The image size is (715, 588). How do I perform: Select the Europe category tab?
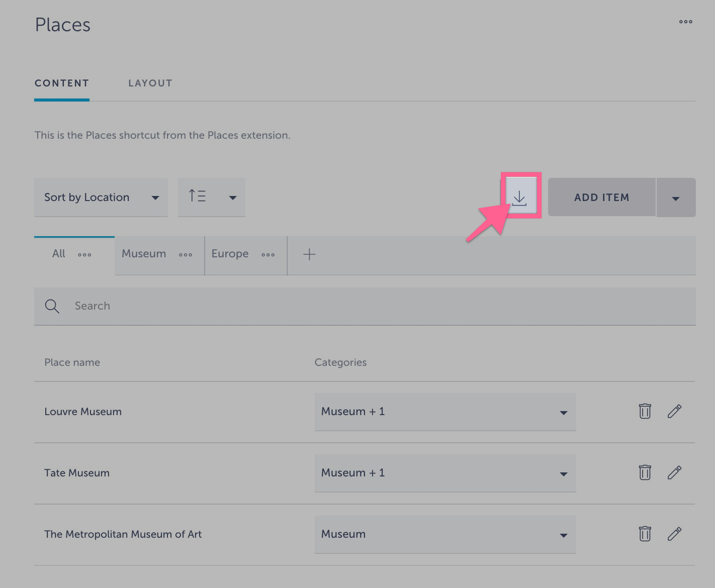pyautogui.click(x=230, y=254)
